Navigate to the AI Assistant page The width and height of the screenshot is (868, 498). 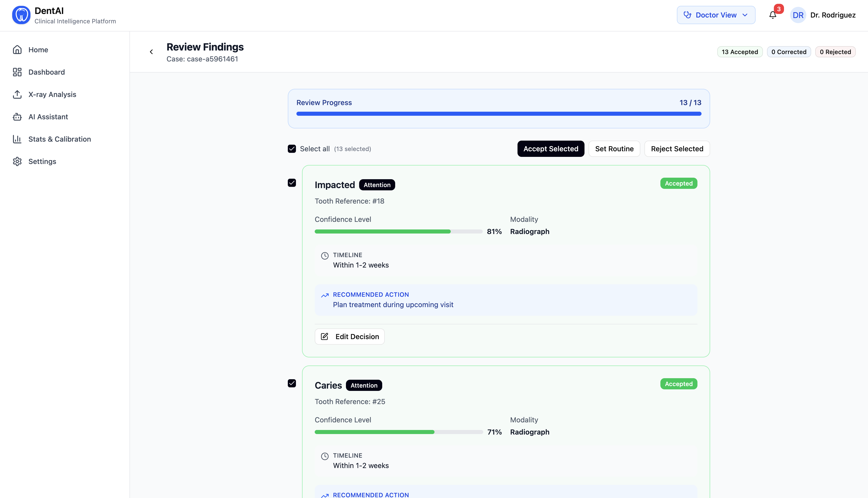tap(48, 117)
